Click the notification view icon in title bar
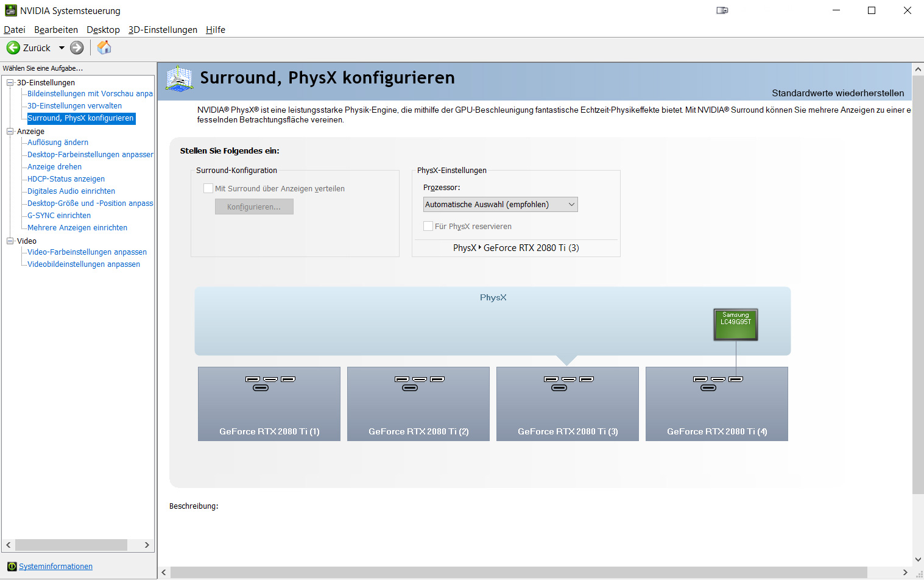Image resolution: width=924 pixels, height=580 pixels. coord(722,10)
